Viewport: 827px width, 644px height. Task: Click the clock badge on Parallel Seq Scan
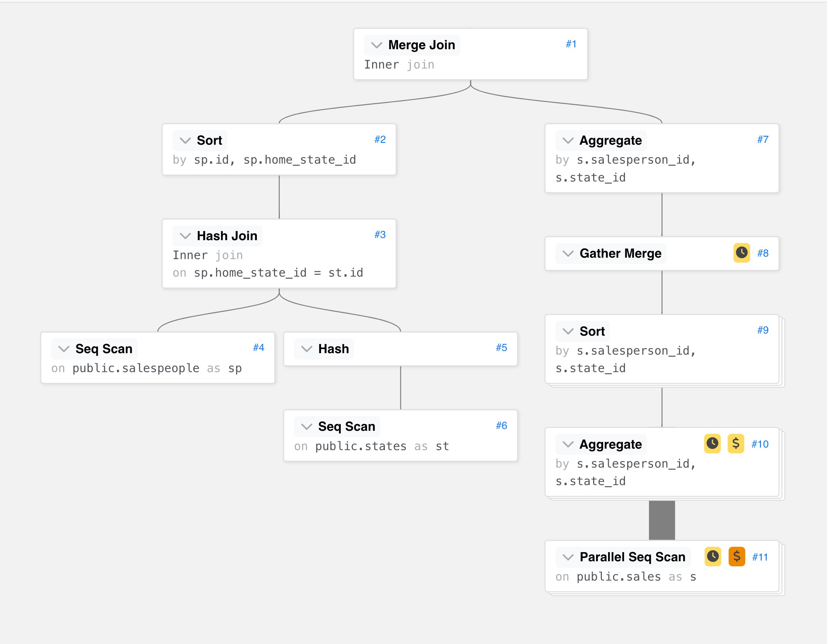713,557
